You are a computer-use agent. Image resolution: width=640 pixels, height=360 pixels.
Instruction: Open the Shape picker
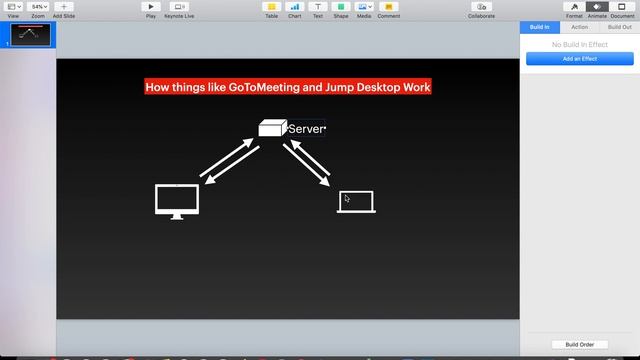(x=341, y=7)
